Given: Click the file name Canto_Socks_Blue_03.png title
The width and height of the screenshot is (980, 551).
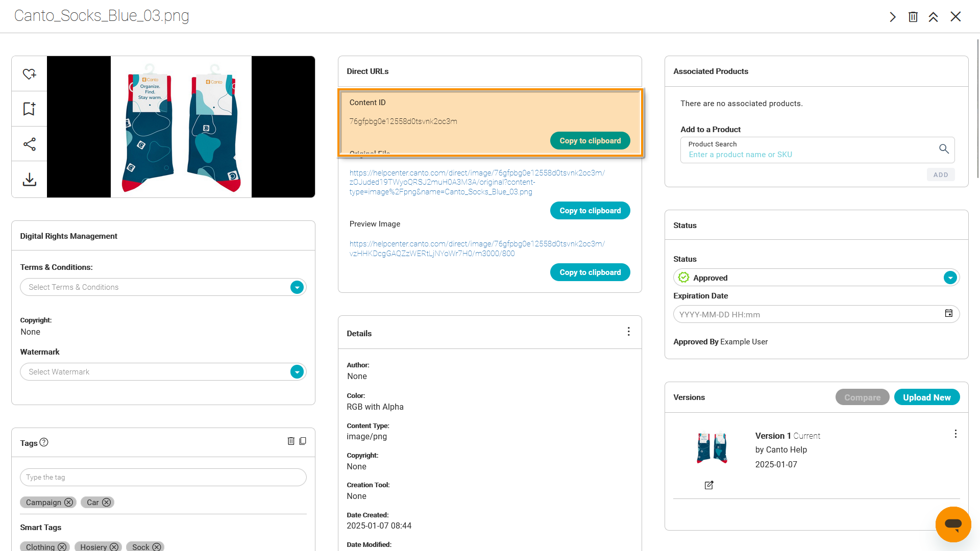Looking at the screenshot, I should [x=102, y=16].
